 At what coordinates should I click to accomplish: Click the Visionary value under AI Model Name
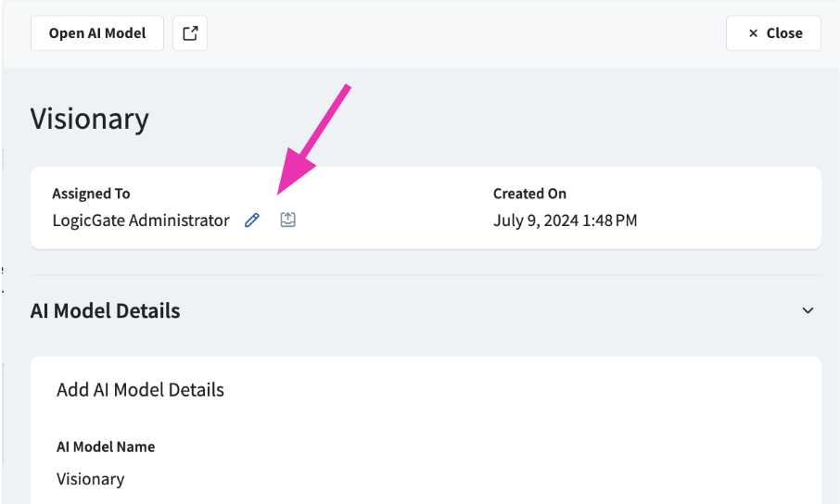coord(90,479)
